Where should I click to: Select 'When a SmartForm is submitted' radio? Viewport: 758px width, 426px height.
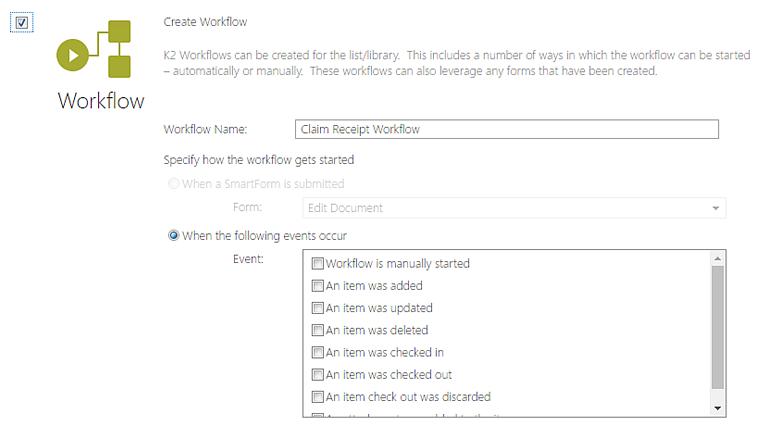click(174, 184)
